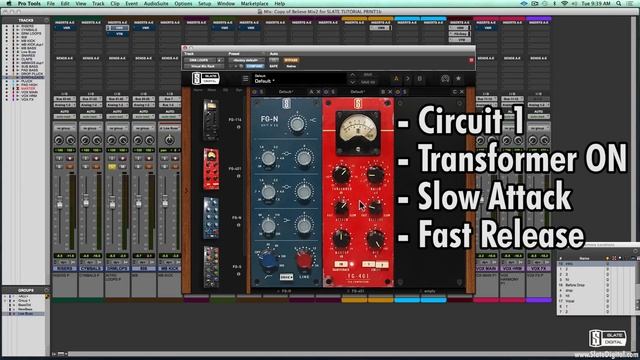Image resolution: width=640 pixels, height=360 pixels.
Task: Open the Virtual Mix Rack plugin selector
Action: coord(203,66)
